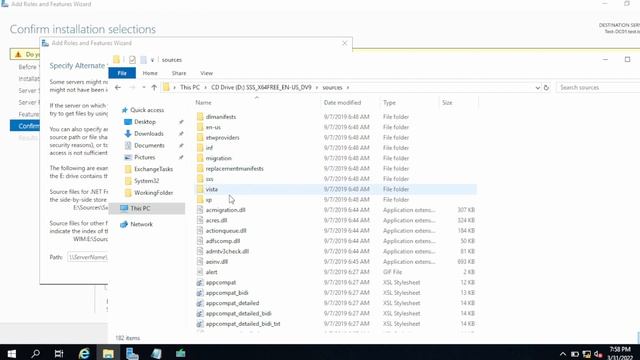Select acmigration.dll file name

pos(225,210)
